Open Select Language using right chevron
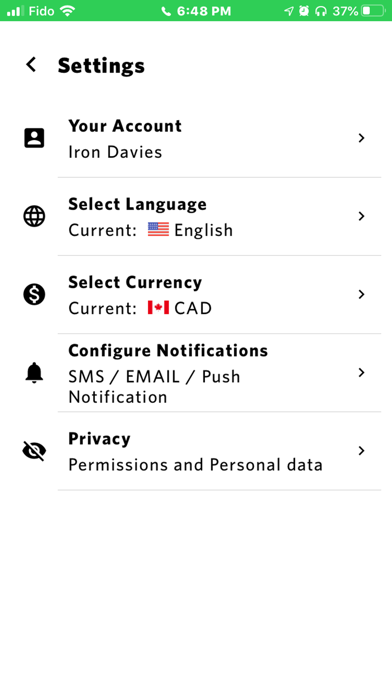392x696 pixels. pos(361,216)
